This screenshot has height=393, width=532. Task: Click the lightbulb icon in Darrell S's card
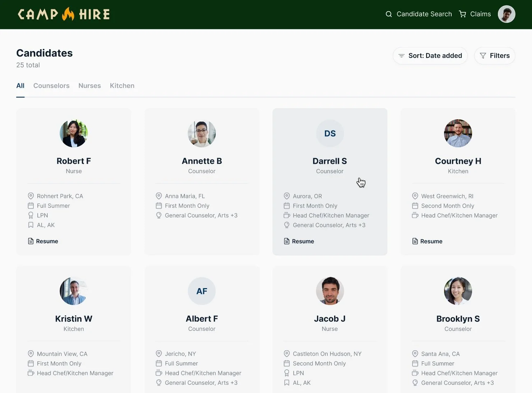287,225
